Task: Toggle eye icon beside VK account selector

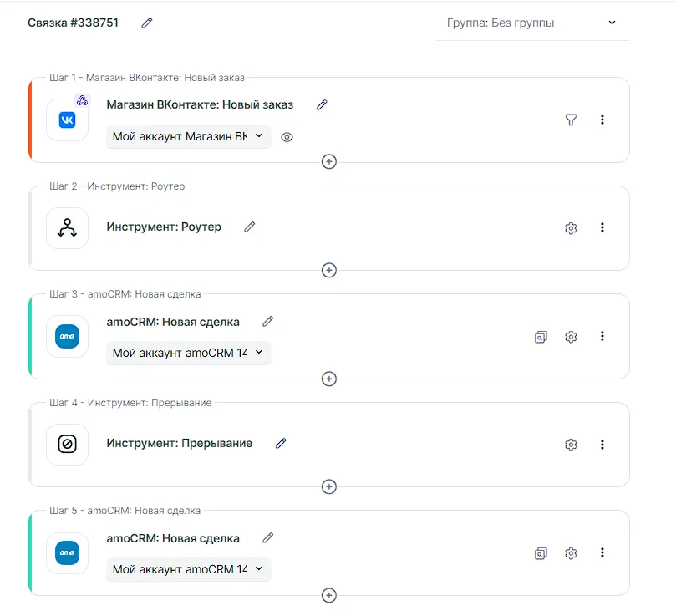Action: coord(287,137)
